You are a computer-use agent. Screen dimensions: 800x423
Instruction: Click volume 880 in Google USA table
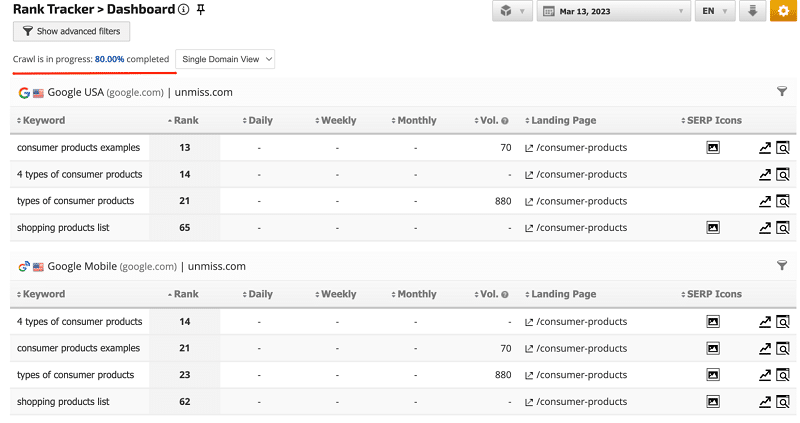tap(503, 201)
